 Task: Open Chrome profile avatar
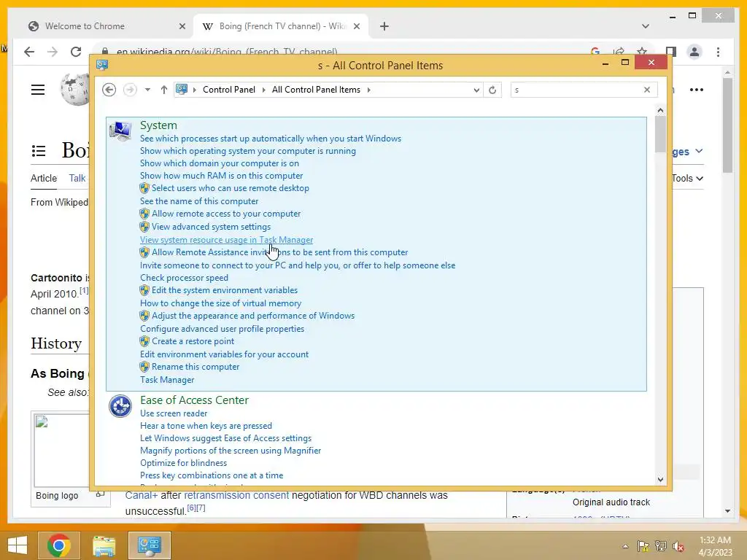click(x=694, y=52)
